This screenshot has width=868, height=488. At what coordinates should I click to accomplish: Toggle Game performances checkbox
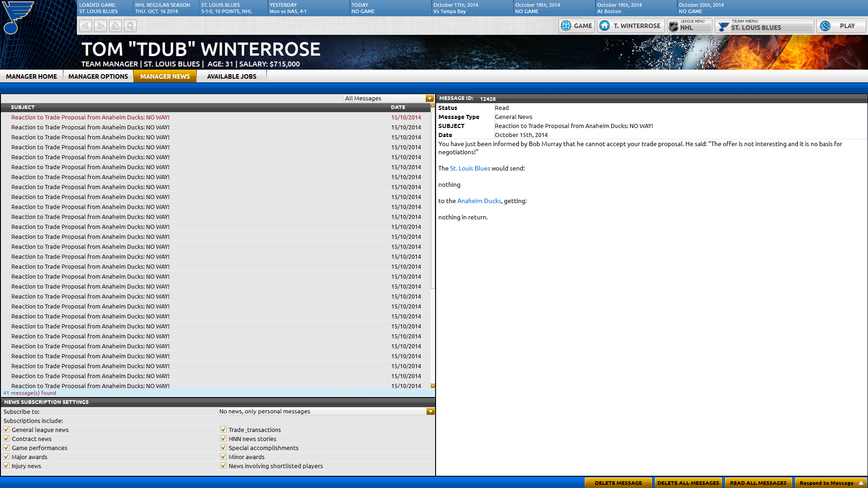6,447
